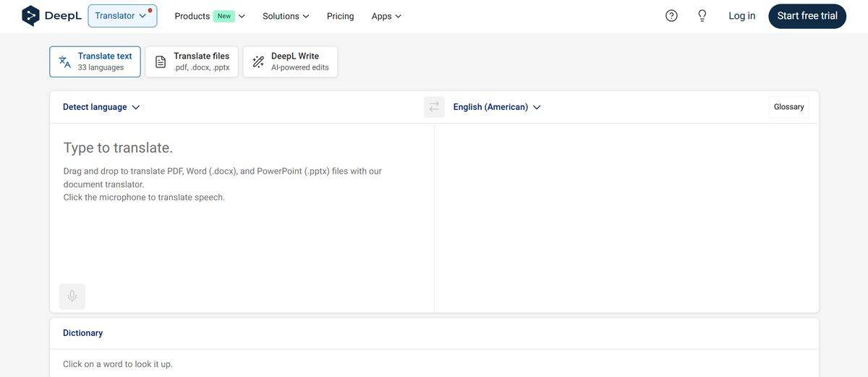This screenshot has height=377, width=868.
Task: Click the lightbulb tips icon
Action: [x=702, y=16]
